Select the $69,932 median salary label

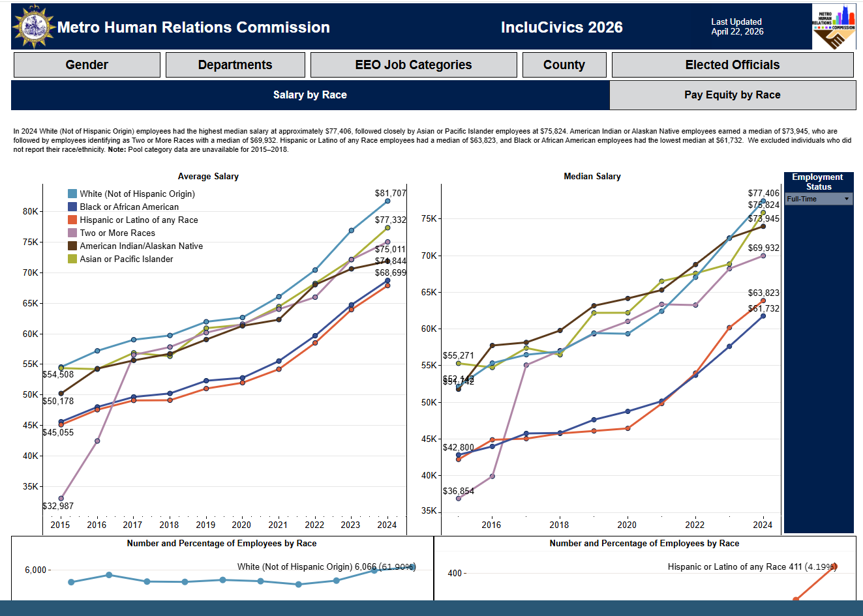pos(764,248)
